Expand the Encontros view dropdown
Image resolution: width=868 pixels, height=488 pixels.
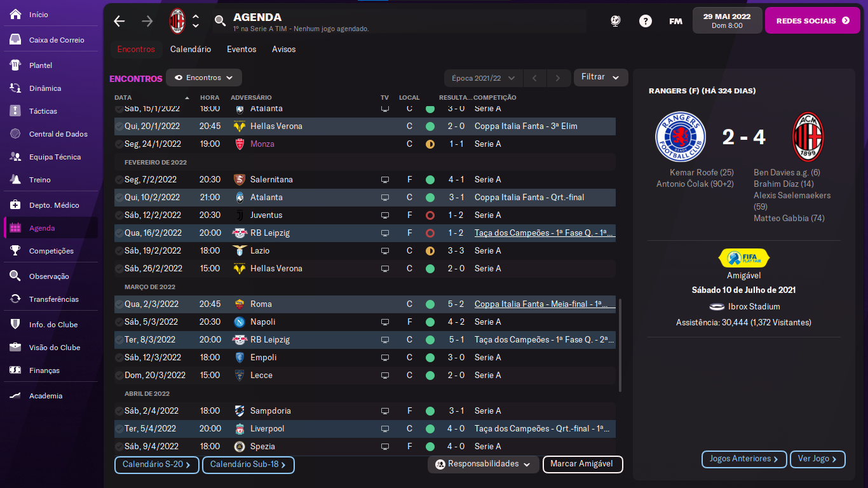point(204,78)
